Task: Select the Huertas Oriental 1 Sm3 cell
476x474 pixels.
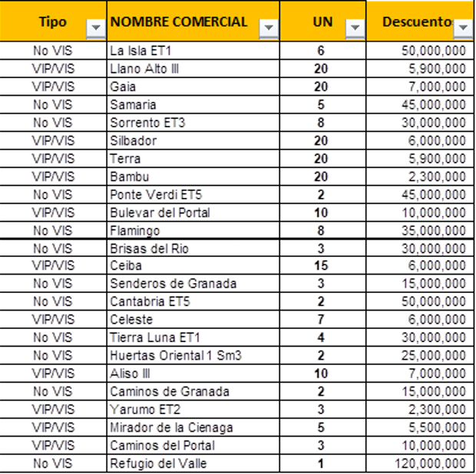Action: point(193,356)
